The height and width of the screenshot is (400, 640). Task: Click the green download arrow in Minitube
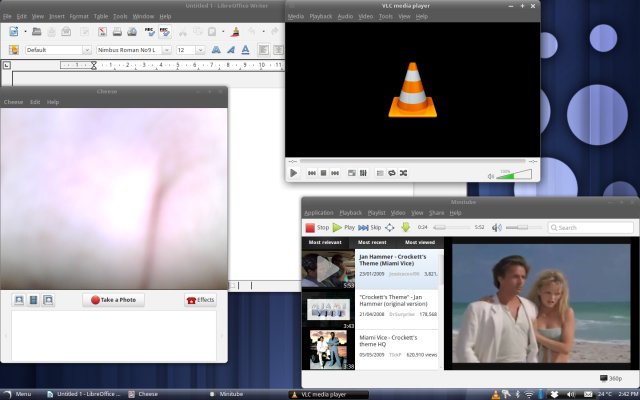click(406, 227)
